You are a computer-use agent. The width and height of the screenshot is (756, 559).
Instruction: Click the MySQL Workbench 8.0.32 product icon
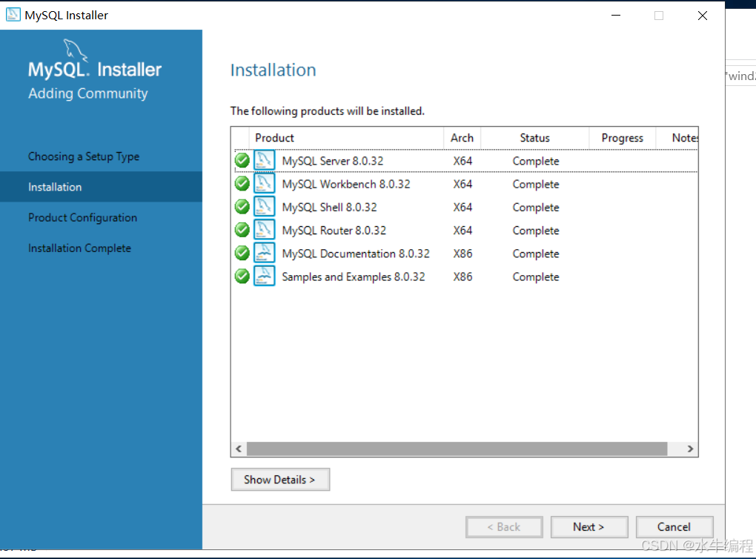(264, 183)
